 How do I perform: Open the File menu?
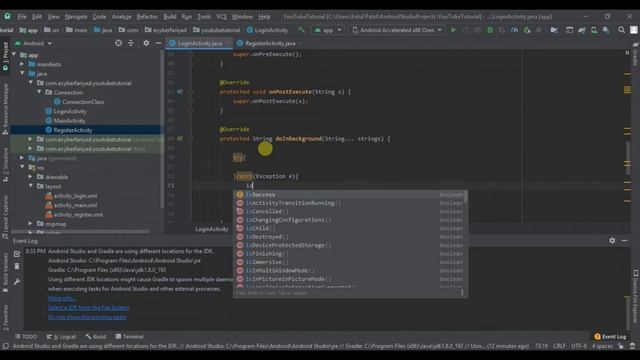coord(22,17)
